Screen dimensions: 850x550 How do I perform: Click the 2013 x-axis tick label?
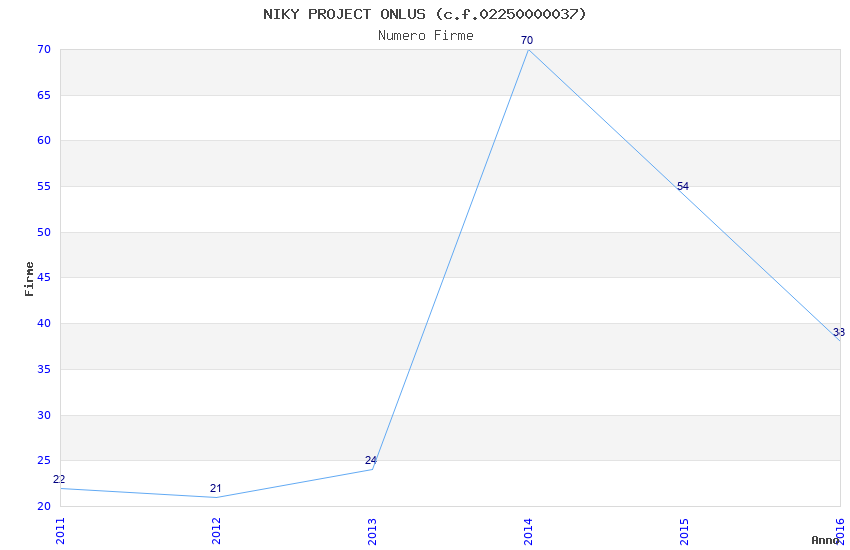(x=372, y=531)
